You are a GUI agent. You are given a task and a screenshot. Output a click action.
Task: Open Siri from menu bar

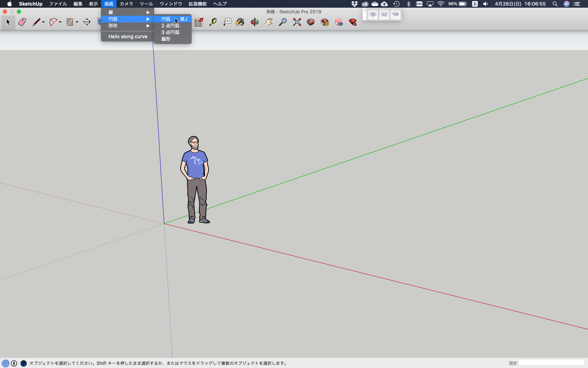(x=567, y=4)
